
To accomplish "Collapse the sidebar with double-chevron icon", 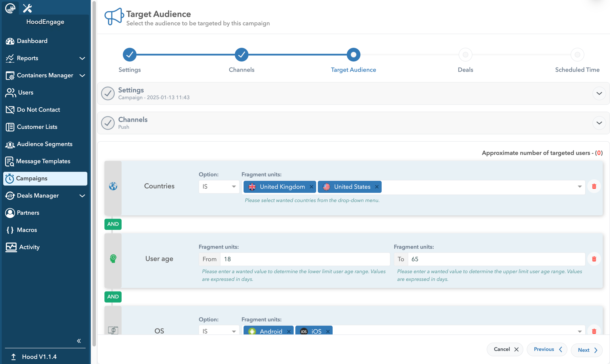I will 79,341.
